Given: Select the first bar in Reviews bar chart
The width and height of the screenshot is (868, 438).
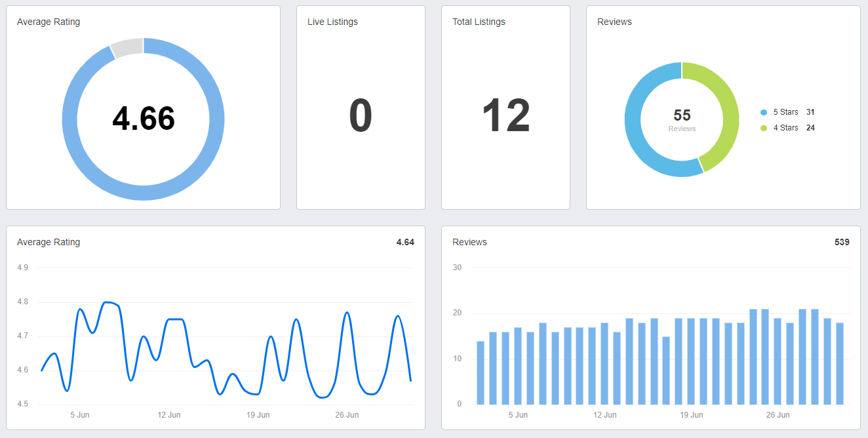Looking at the screenshot, I should (x=481, y=372).
